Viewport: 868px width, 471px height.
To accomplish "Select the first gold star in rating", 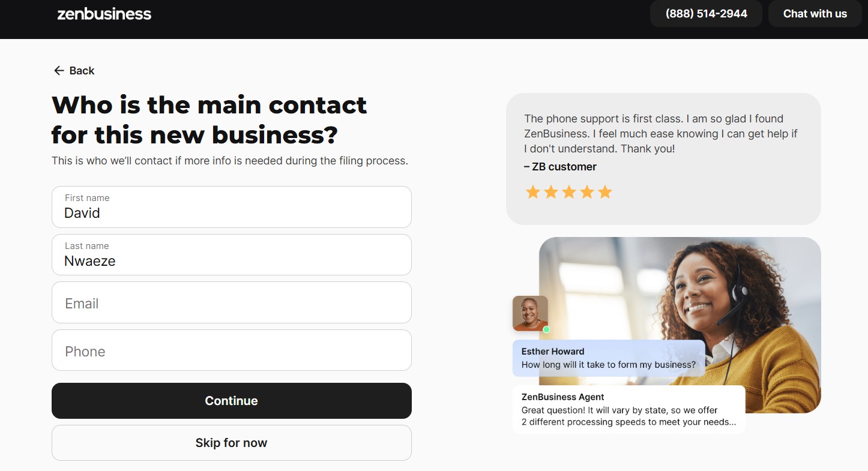I will coord(533,191).
